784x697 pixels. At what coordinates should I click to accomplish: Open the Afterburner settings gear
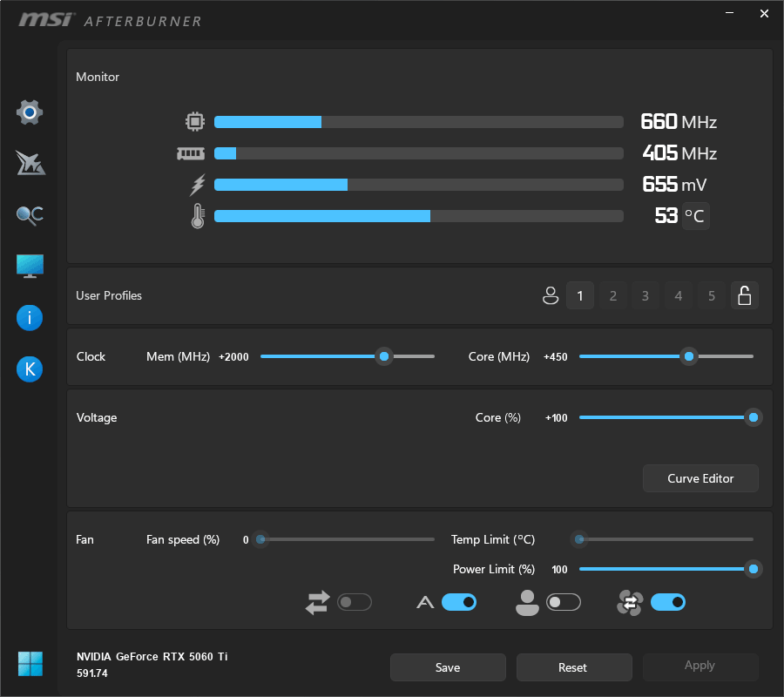[x=29, y=112]
